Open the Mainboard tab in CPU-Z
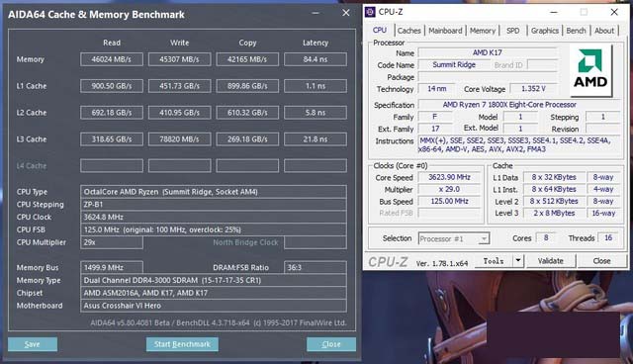Image resolution: width=633 pixels, height=364 pixels. 445,31
